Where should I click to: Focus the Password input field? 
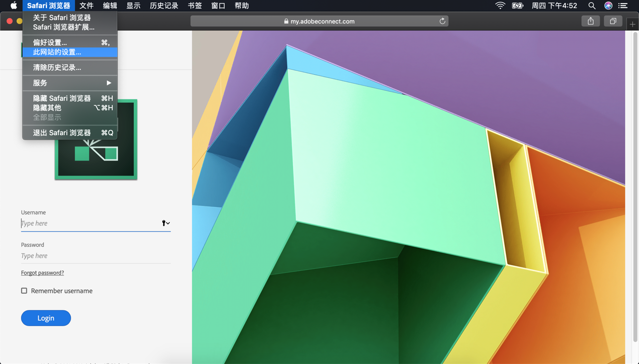point(96,256)
